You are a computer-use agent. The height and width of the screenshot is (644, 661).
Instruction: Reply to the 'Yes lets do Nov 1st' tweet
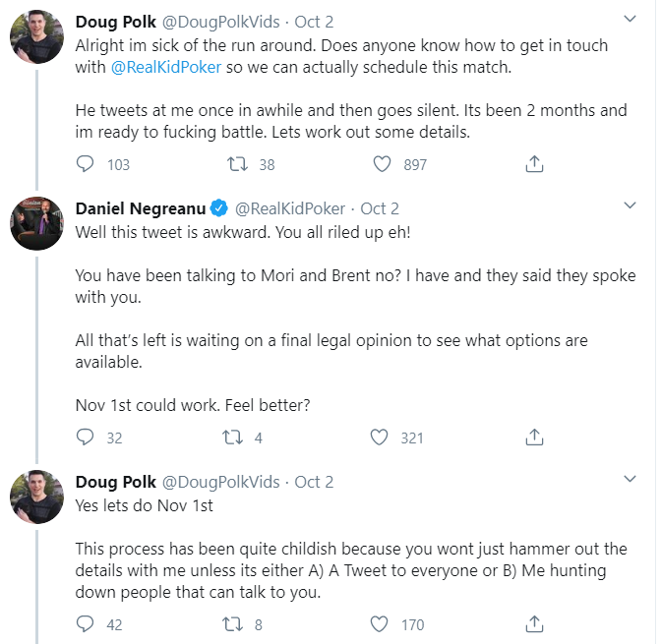point(86,623)
